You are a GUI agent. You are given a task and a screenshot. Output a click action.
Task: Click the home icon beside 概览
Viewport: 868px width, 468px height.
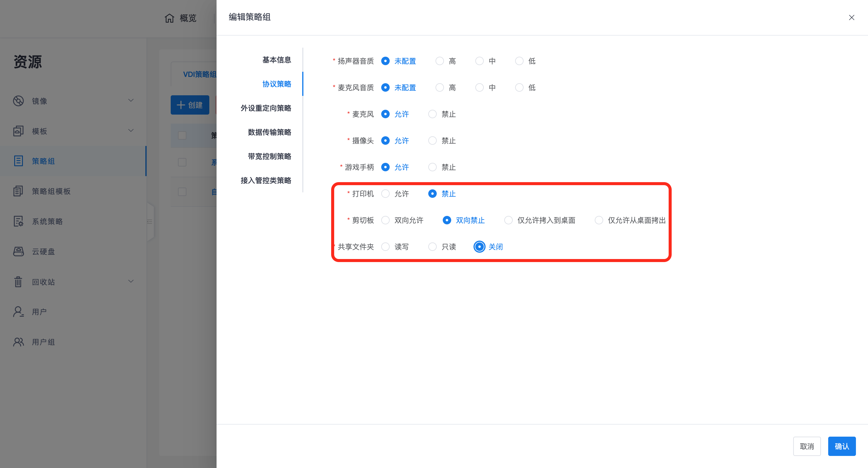coord(169,18)
